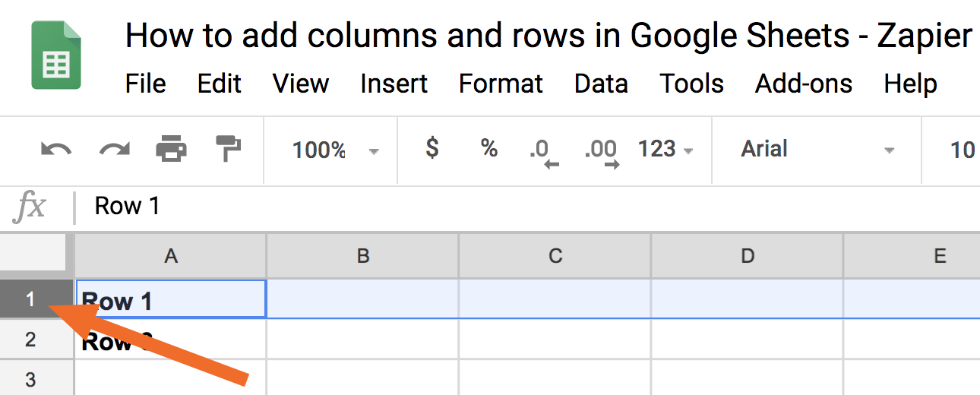This screenshot has height=395, width=980.
Task: Open the 123 more formats dropdown
Action: click(x=665, y=149)
